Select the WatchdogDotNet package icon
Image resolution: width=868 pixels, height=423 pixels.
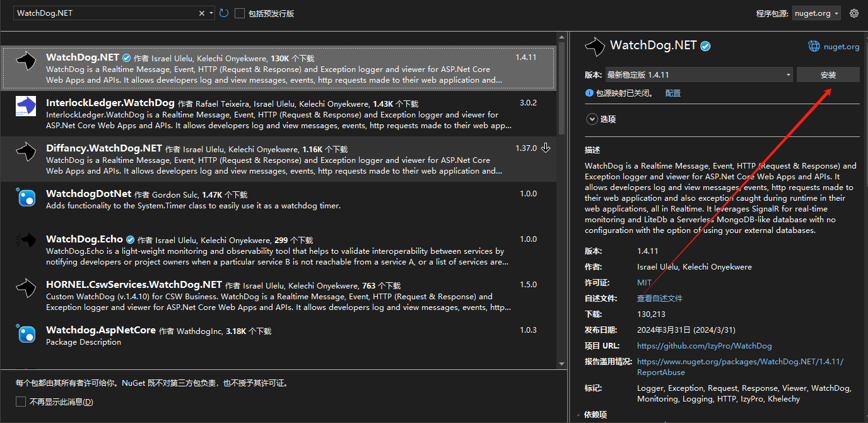tap(25, 198)
